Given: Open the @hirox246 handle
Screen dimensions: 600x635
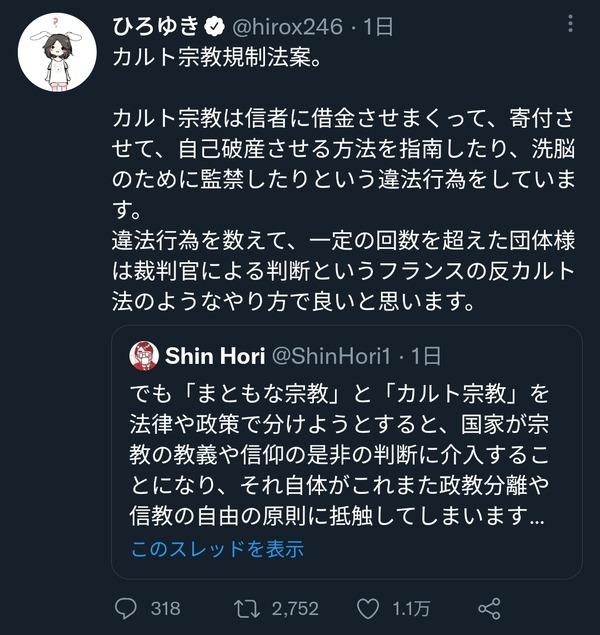Looking at the screenshot, I should point(287,27).
